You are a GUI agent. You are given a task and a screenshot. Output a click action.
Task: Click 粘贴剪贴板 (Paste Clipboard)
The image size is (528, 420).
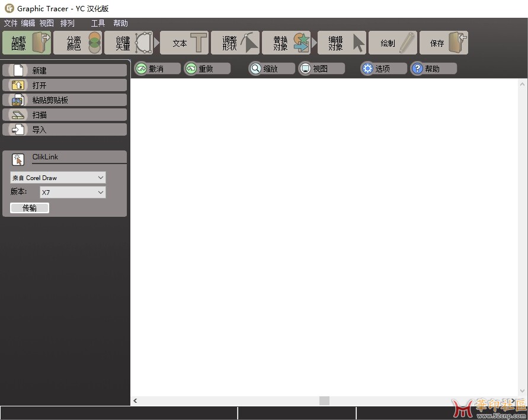pyautogui.click(x=65, y=100)
